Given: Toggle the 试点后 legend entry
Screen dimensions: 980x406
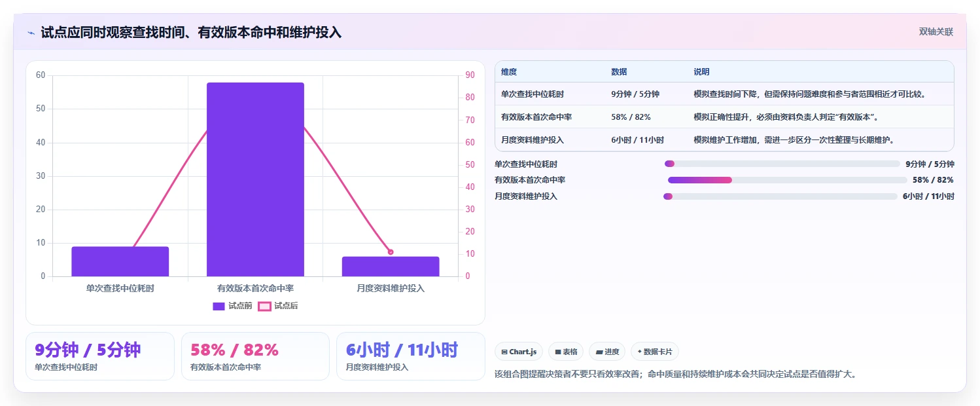Looking at the screenshot, I should pyautogui.click(x=278, y=306).
